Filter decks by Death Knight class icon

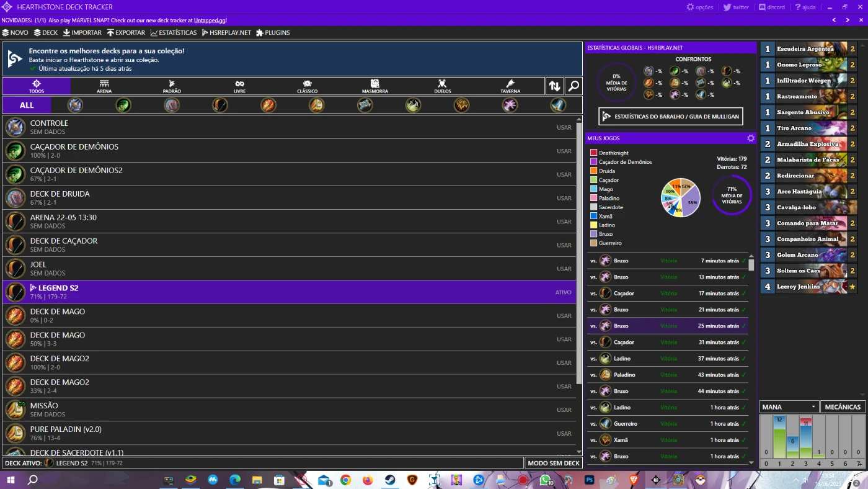pos(75,105)
